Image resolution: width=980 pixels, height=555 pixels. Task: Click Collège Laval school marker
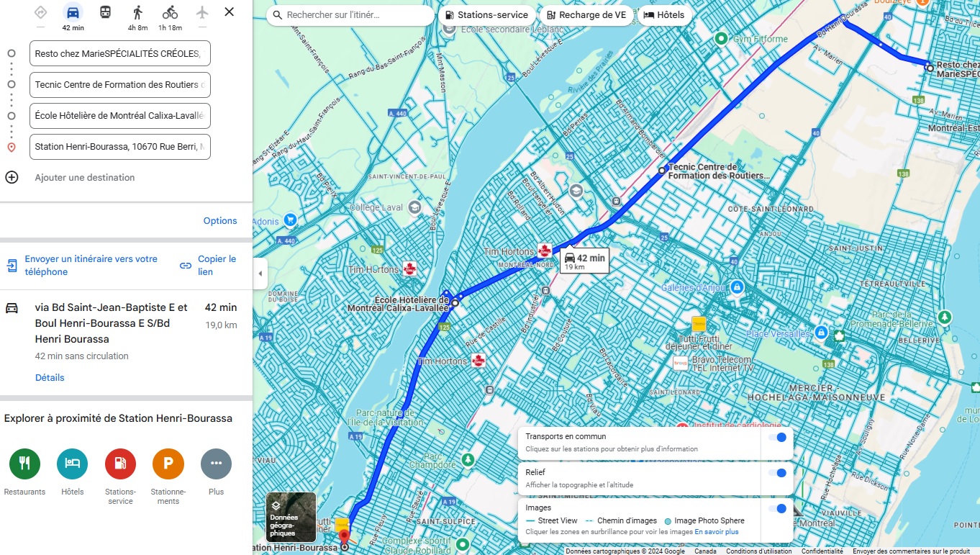(414, 207)
